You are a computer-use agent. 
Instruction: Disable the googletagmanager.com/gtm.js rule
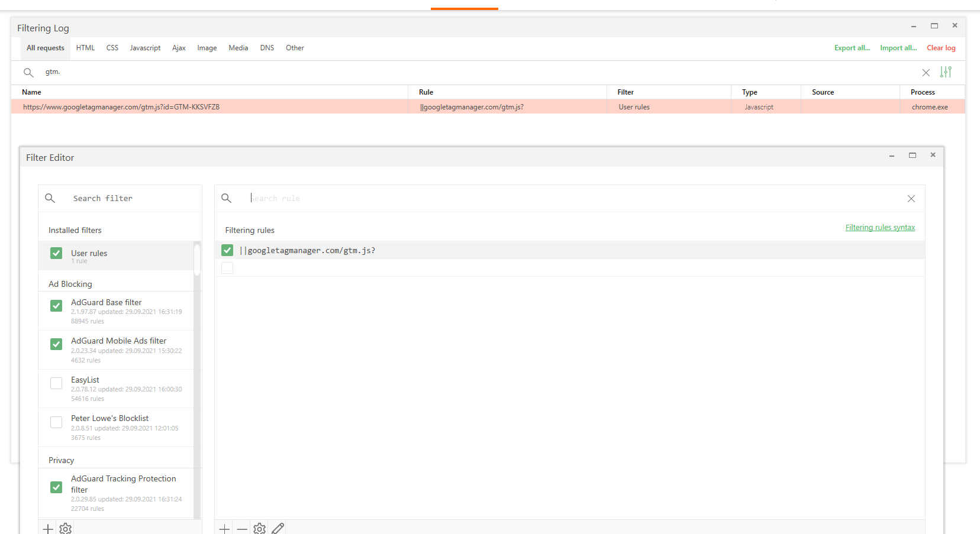(x=227, y=250)
